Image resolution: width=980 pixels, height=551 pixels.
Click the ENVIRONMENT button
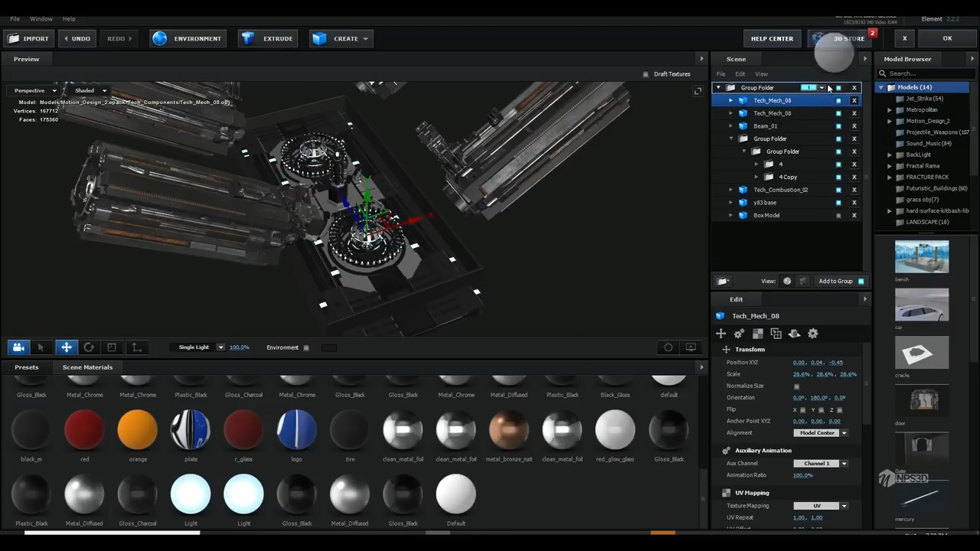pyautogui.click(x=188, y=38)
